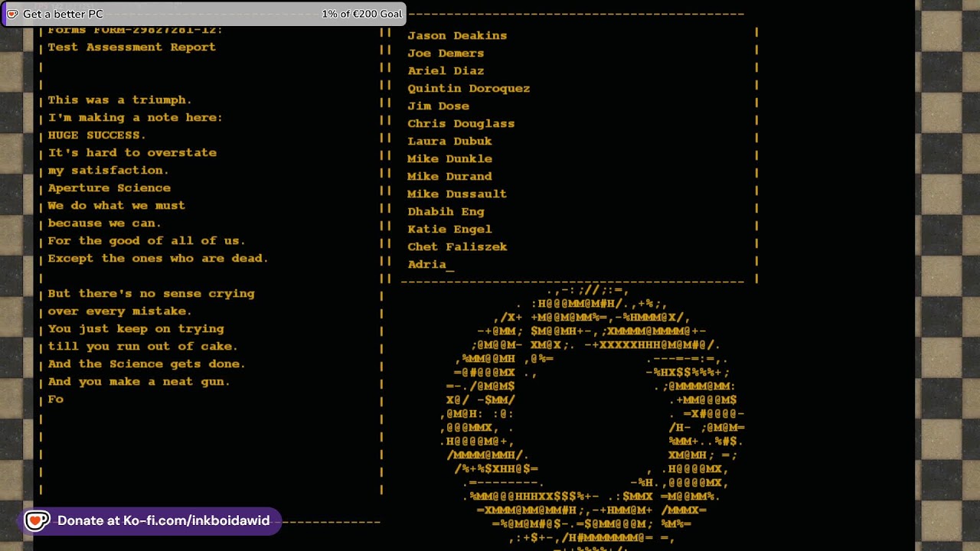Click the credit name 'Jim Dose'

(438, 106)
